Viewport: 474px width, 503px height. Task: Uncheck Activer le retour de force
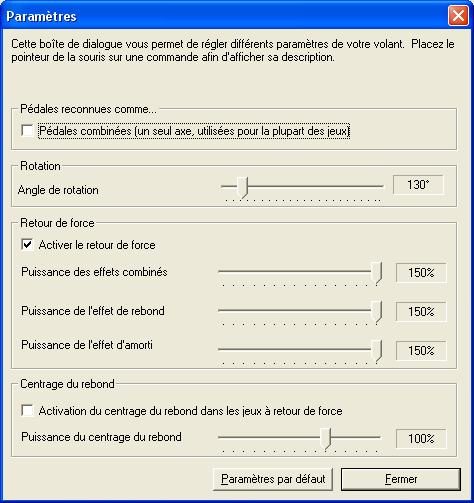[x=27, y=244]
